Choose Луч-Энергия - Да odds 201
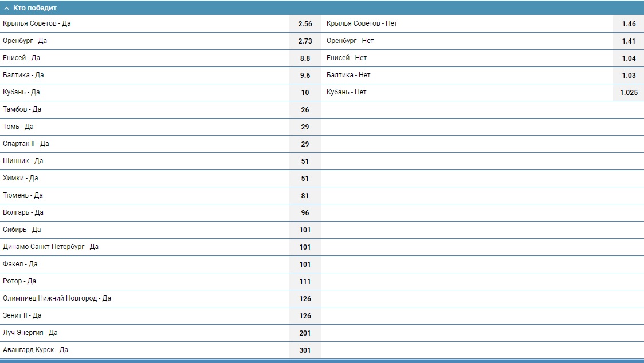Image resolution: width=644 pixels, height=363 pixels. (x=305, y=333)
